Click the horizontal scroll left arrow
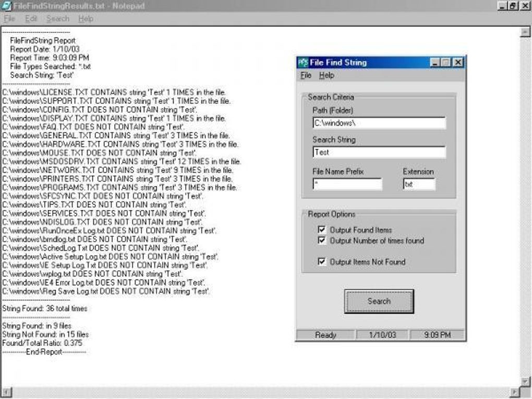 tap(6, 392)
